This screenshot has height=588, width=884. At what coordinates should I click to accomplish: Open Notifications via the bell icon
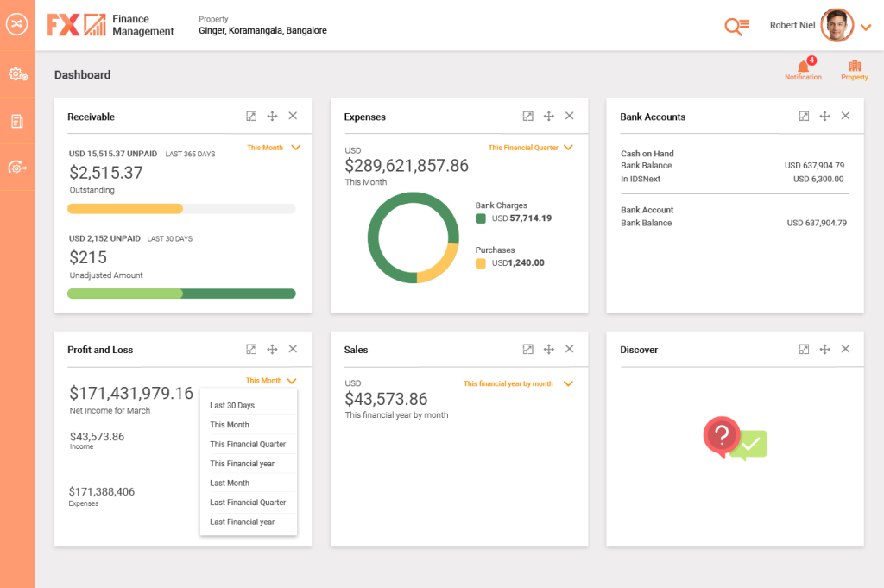point(802,66)
